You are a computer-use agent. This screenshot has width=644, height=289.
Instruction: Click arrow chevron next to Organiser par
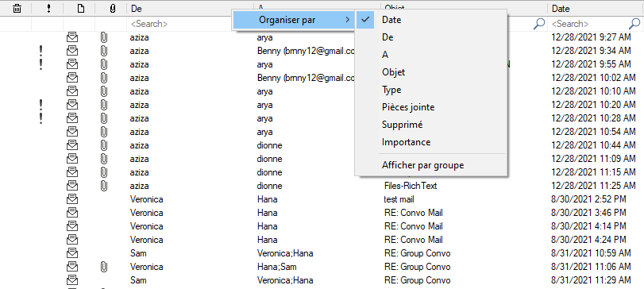pos(348,20)
